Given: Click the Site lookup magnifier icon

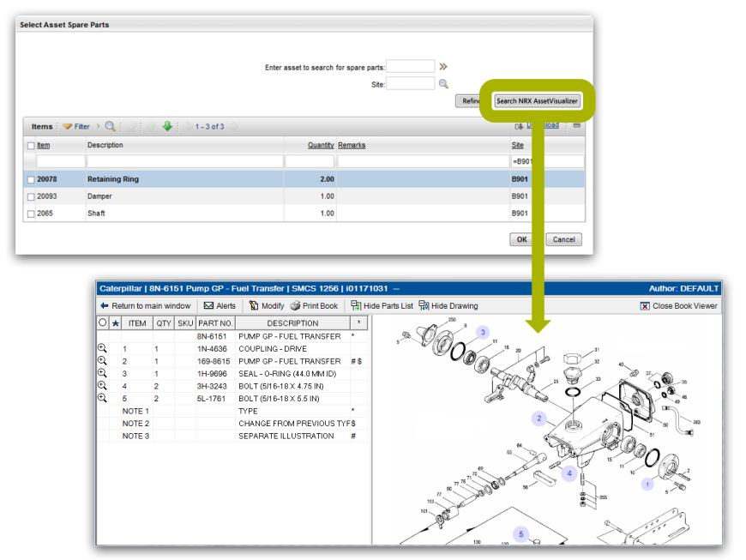Looking at the screenshot, I should click(x=443, y=84).
